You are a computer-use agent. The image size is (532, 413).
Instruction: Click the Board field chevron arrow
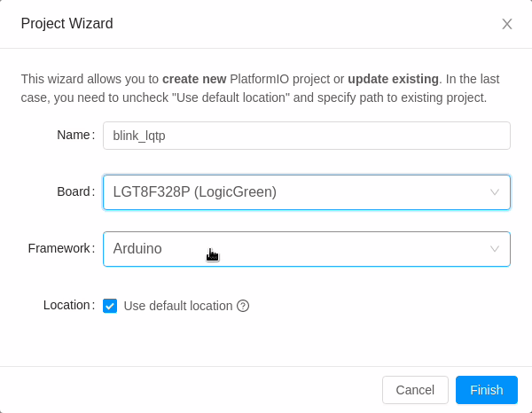(x=495, y=192)
